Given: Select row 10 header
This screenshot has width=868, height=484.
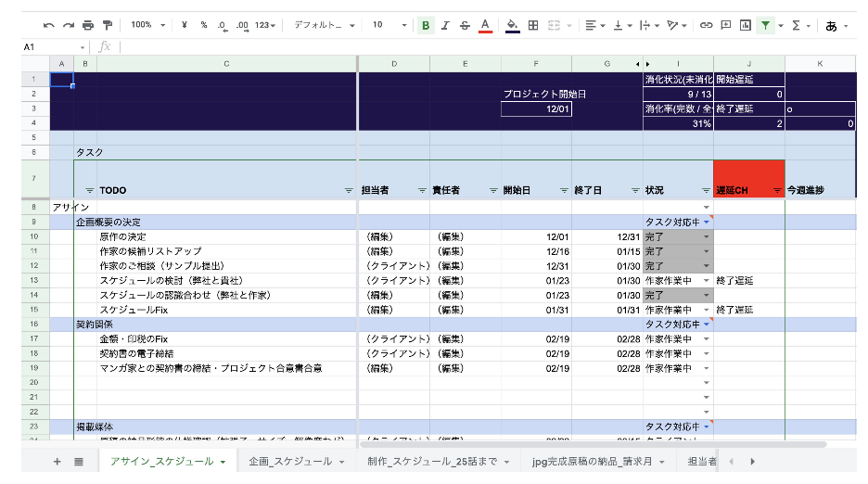Looking at the screenshot, I should [x=34, y=236].
